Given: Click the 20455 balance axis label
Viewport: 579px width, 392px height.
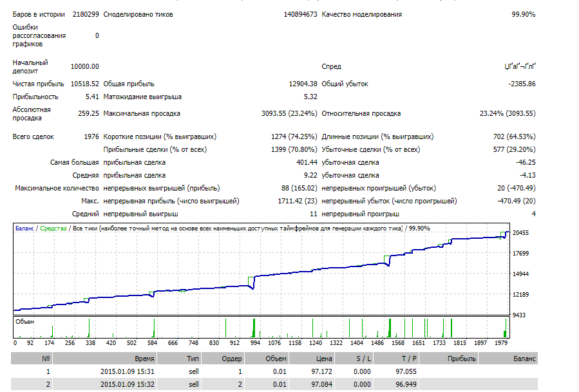Looking at the screenshot, I should pyautogui.click(x=520, y=233).
